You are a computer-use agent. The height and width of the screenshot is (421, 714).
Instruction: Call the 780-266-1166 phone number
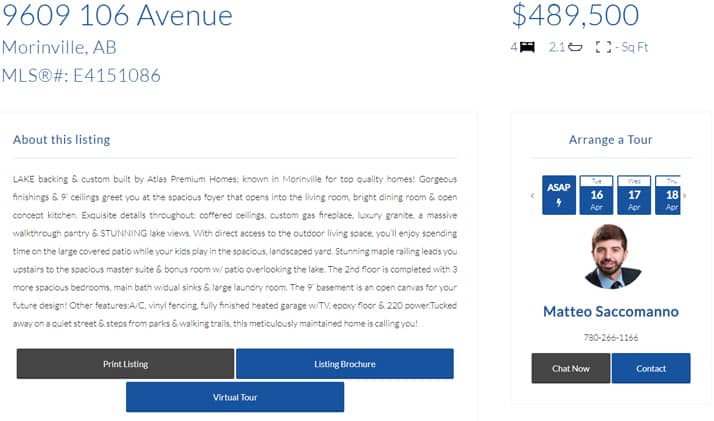click(611, 337)
